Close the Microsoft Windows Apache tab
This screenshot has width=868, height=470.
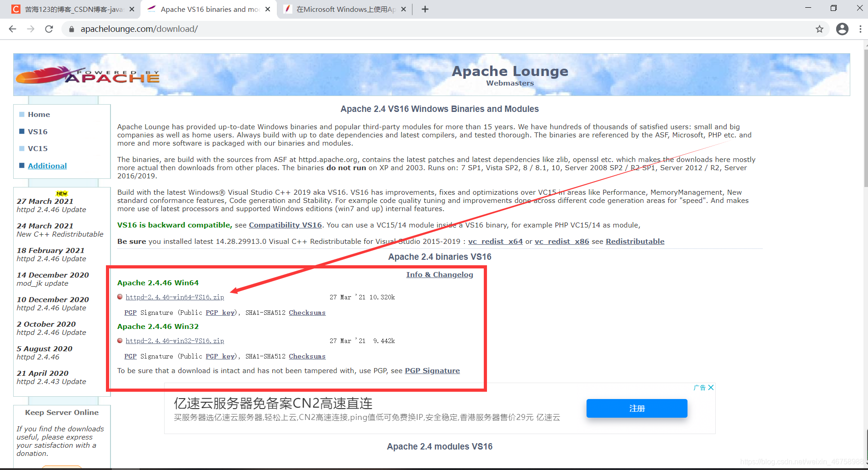point(403,9)
